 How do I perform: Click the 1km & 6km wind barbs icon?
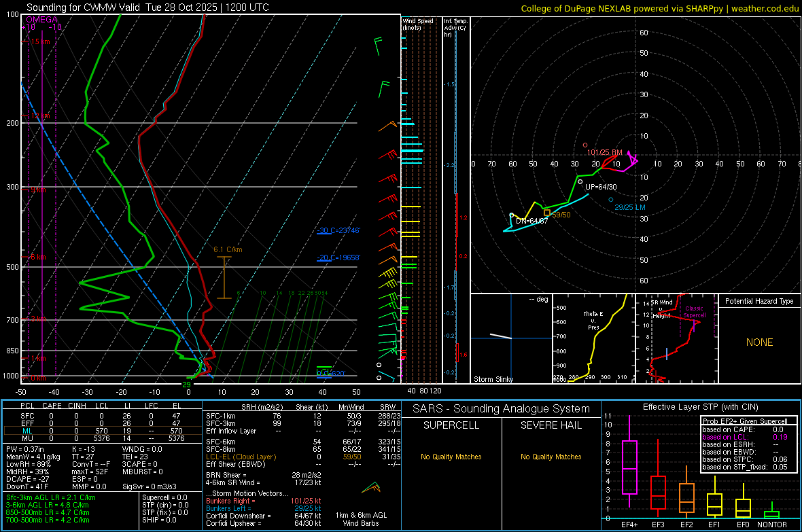click(x=371, y=487)
